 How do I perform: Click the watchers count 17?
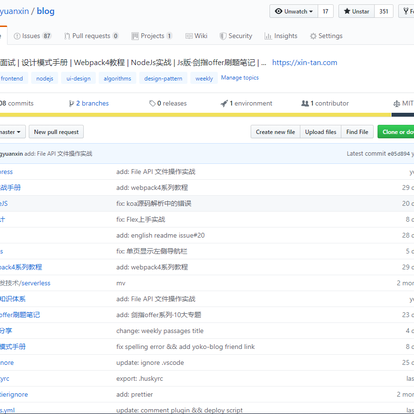[x=326, y=11]
